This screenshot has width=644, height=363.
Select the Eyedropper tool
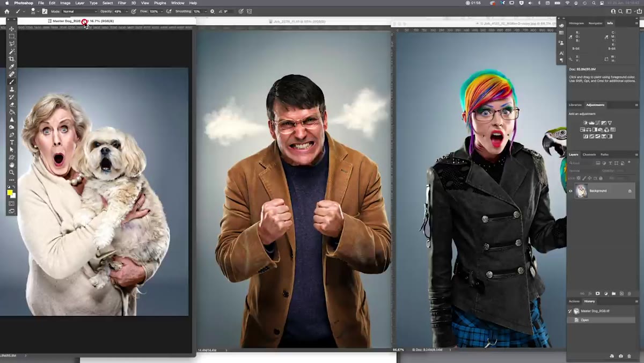point(12,67)
